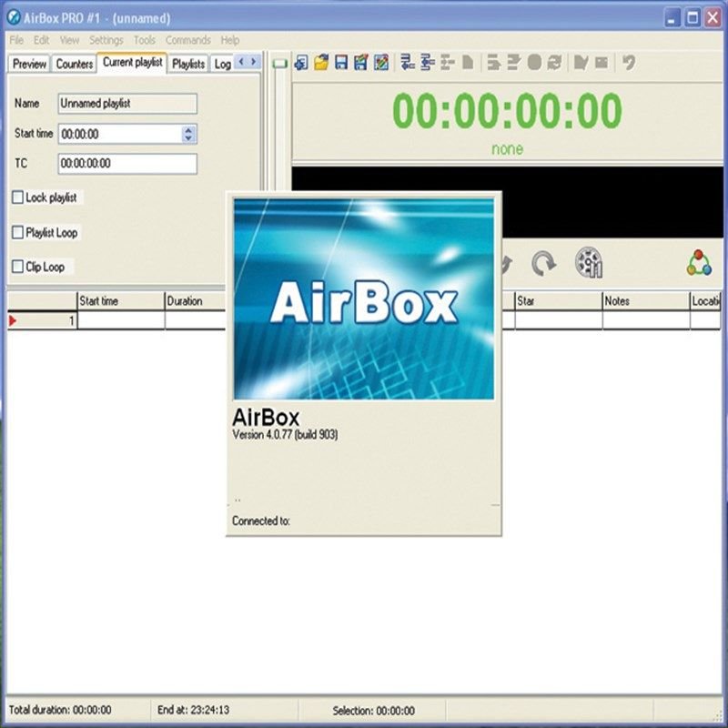Increase Start time with the up spinner arrow
The image size is (728, 728).
188,130
